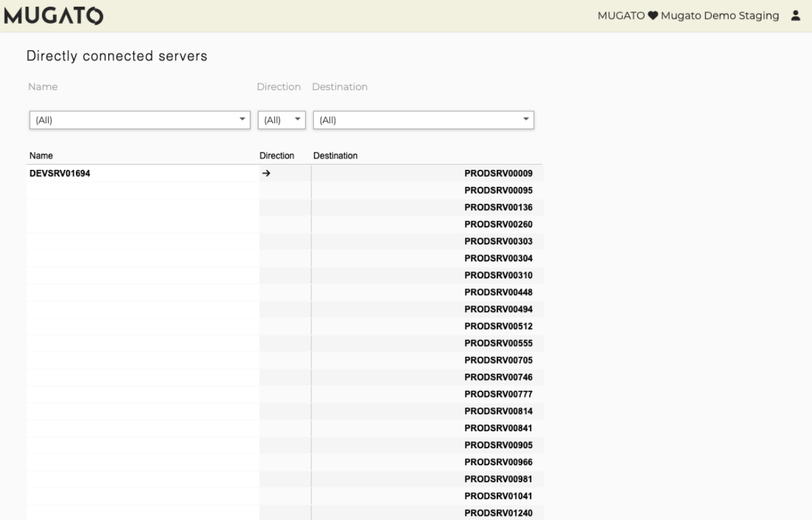
Task: Click destination PRODSRV00705
Action: pyautogui.click(x=498, y=360)
